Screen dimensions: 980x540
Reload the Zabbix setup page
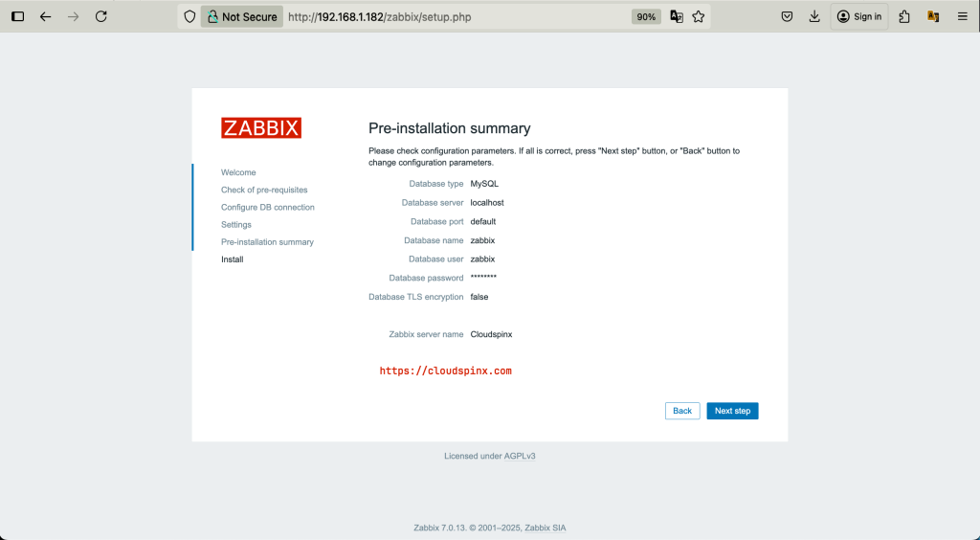pos(101,17)
